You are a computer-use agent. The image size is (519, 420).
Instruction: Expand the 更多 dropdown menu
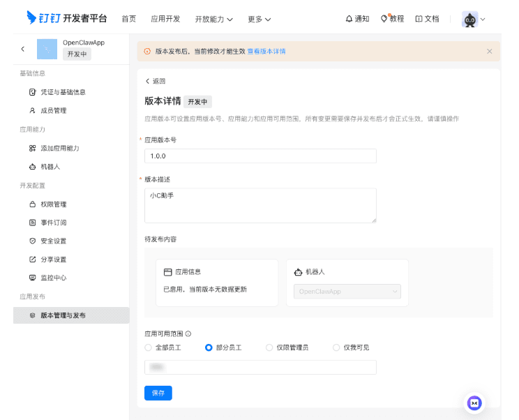click(259, 19)
